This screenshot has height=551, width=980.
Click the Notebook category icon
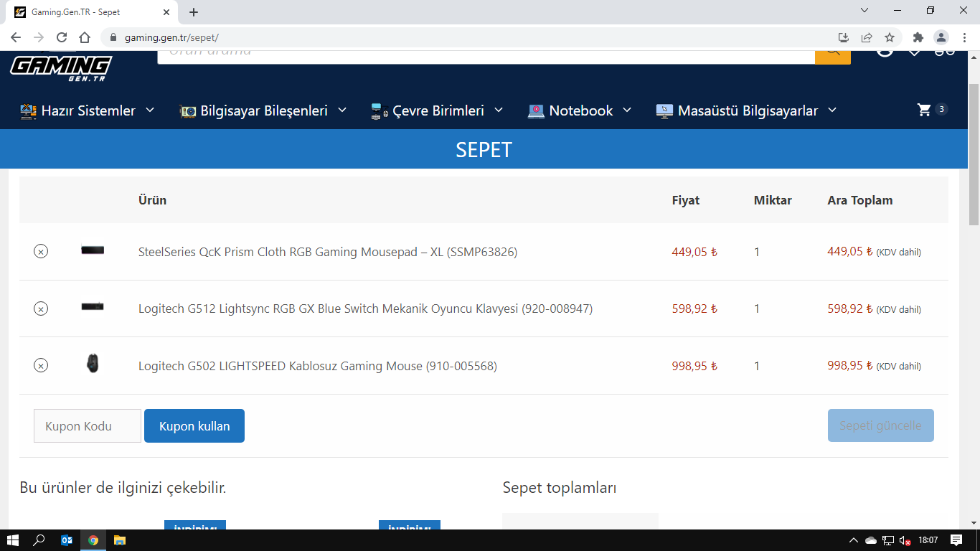[536, 110]
